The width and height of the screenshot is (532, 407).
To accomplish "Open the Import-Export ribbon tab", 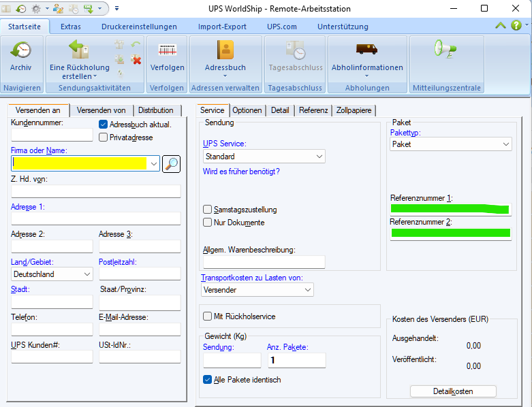I will 222,27.
